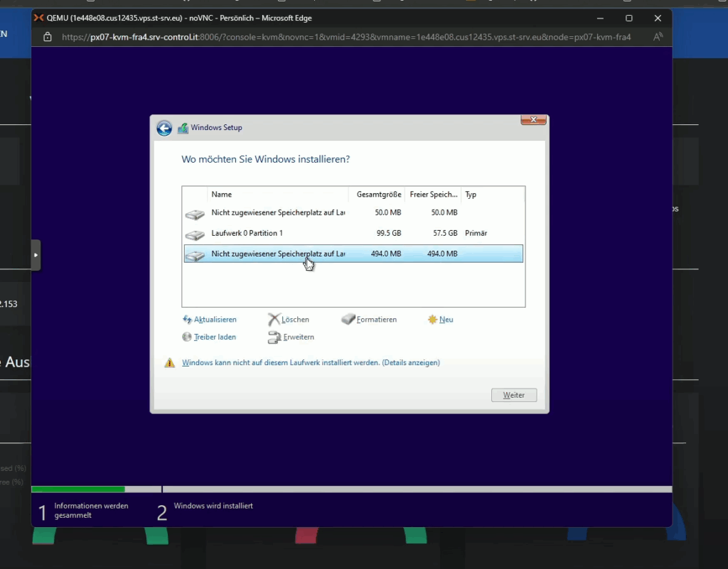The width and height of the screenshot is (728, 569).
Task: Go back with the blue arrow button
Action: click(164, 128)
